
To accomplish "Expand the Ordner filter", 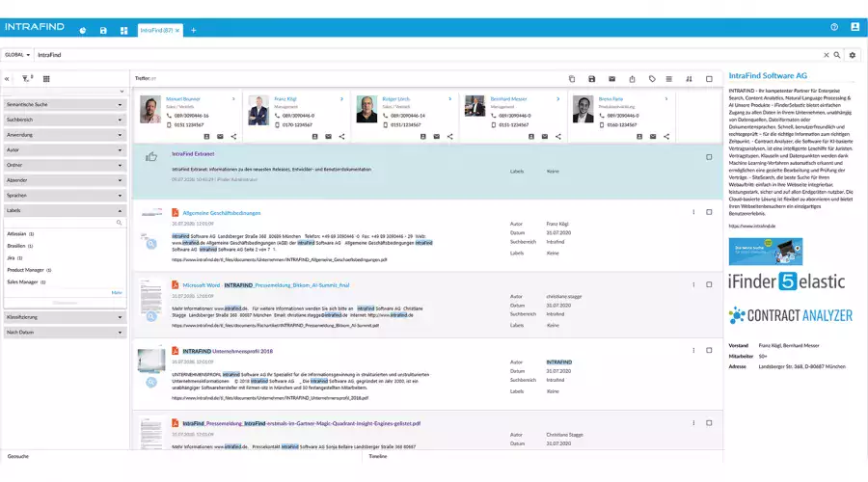I will coord(65,165).
